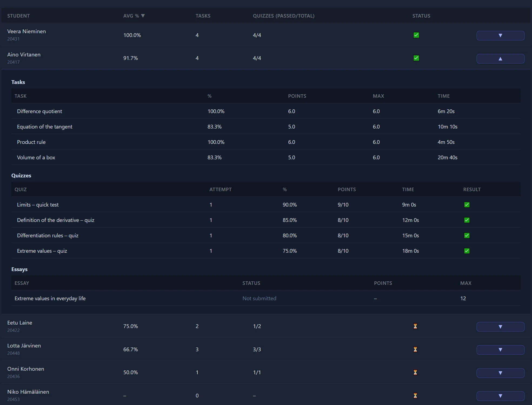This screenshot has height=405, width=532.
Task: Expand Veera Nieminen's details row
Action: point(500,35)
